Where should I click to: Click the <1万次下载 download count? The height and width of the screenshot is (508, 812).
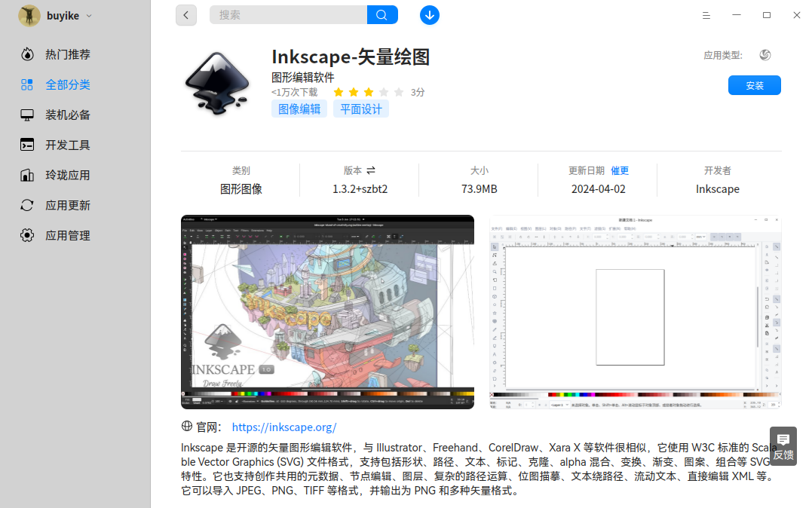click(x=295, y=92)
